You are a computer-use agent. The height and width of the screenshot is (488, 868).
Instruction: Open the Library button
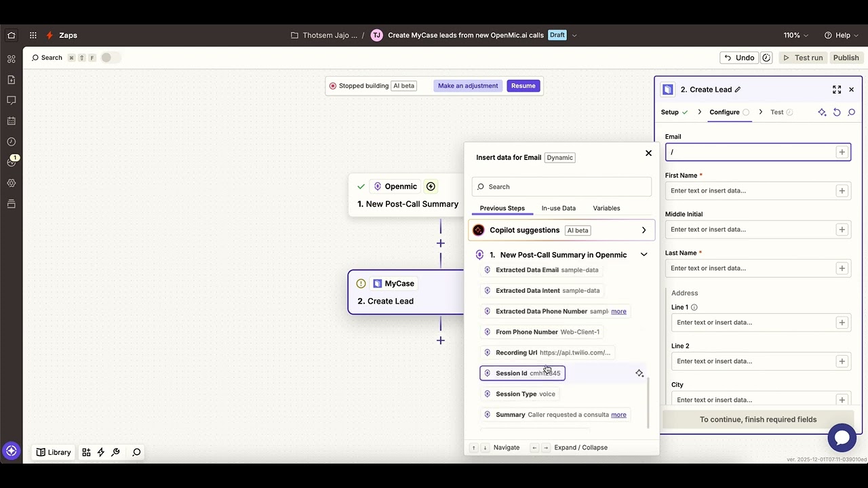[54, 452]
